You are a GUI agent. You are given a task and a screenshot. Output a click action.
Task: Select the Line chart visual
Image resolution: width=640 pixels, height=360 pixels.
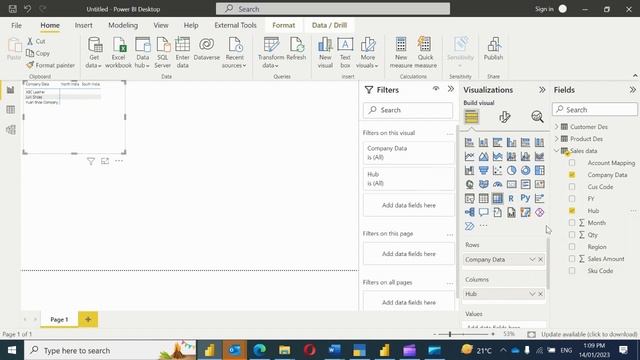(469, 156)
